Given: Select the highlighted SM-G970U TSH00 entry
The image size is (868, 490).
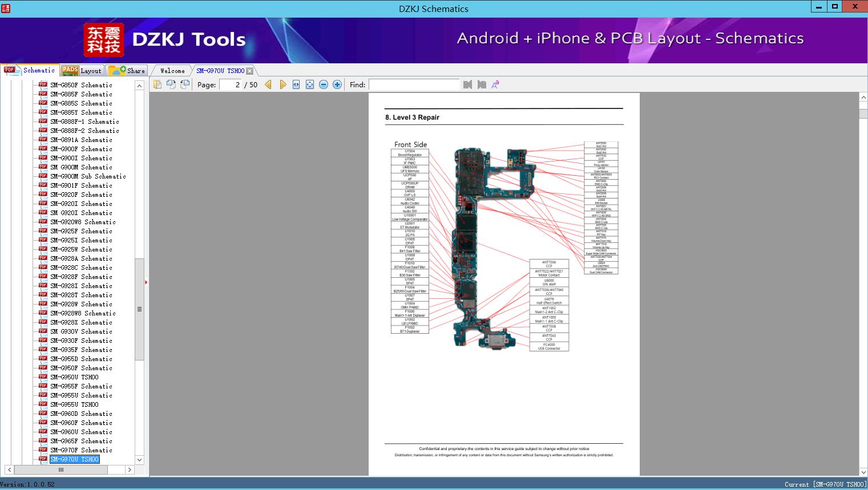Looking at the screenshot, I should click(74, 459).
